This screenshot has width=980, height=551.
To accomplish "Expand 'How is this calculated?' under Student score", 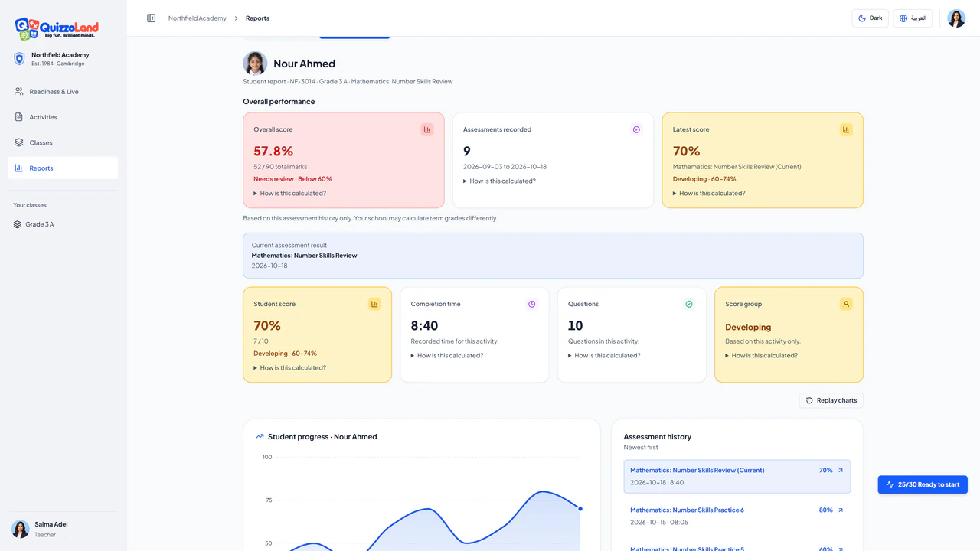I will click(290, 368).
